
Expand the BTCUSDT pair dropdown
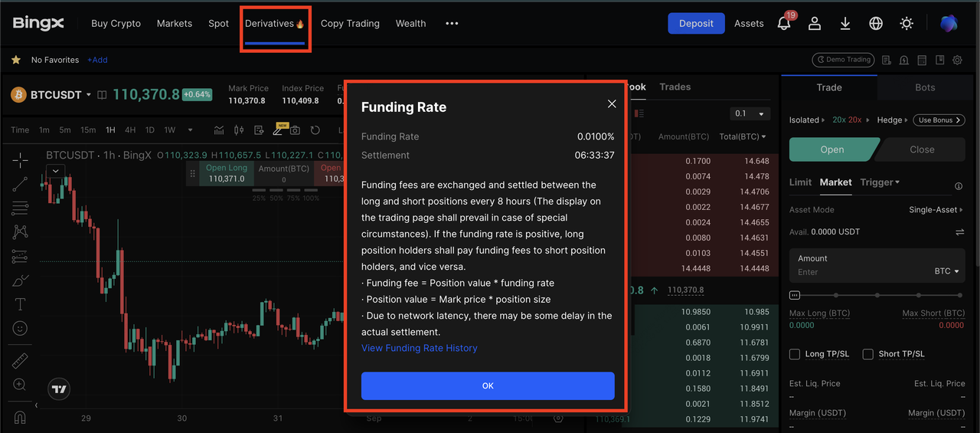89,95
